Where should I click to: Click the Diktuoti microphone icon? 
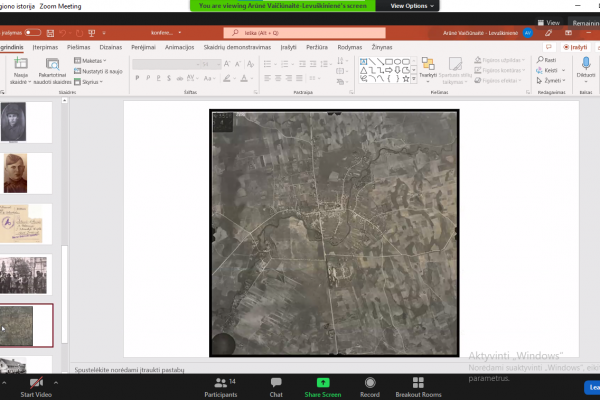pos(586,63)
